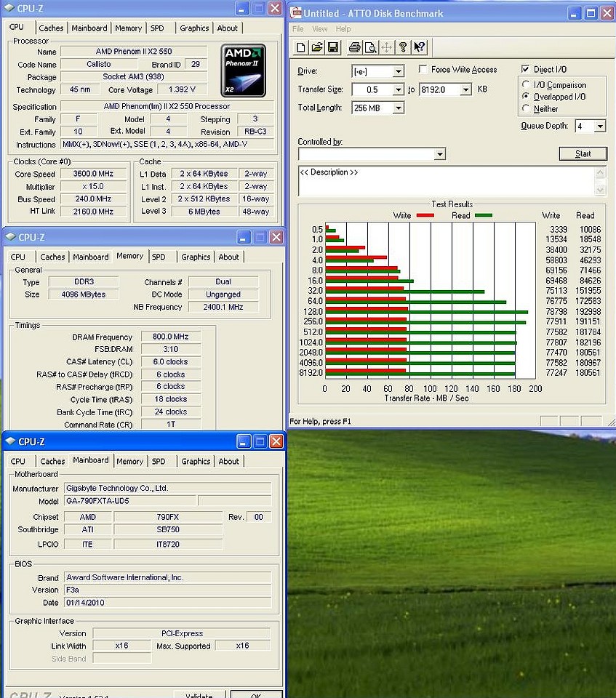Click the question mark Help icon in ATTO

point(403,47)
